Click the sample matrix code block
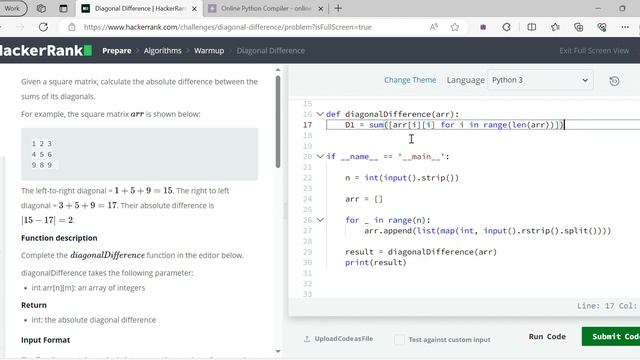640x360 pixels. [140, 154]
